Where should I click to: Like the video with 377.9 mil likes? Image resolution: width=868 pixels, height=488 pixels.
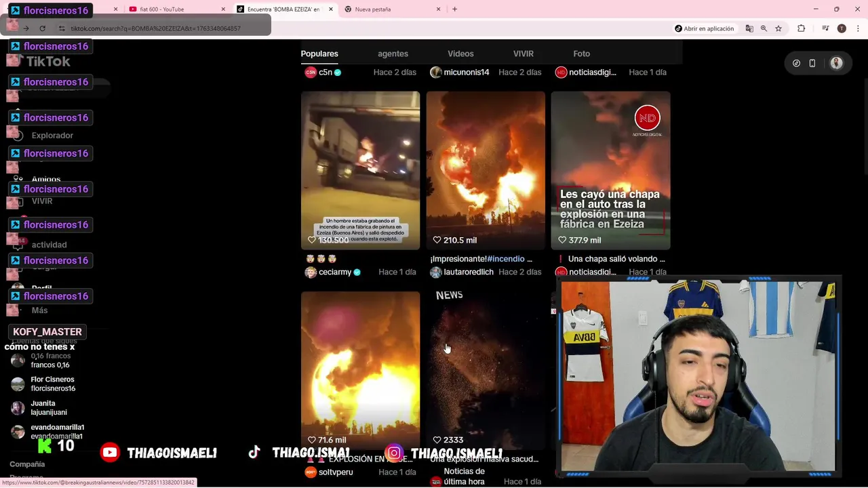[x=562, y=240]
